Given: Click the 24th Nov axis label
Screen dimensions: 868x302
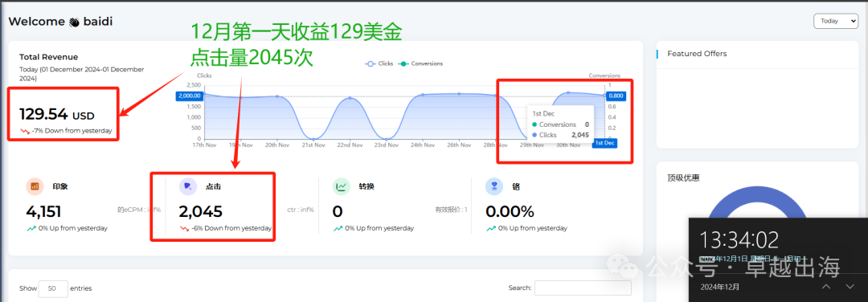Looking at the screenshot, I should tap(423, 145).
